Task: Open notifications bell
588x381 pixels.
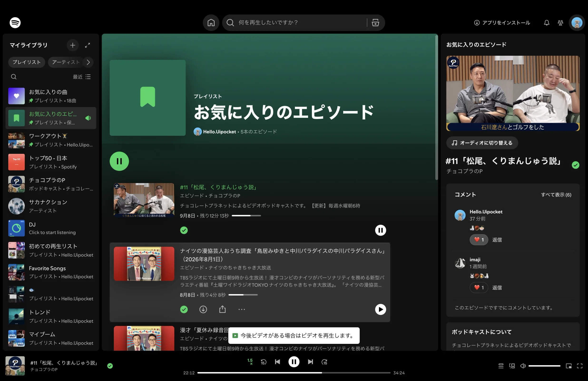Action: tap(547, 23)
